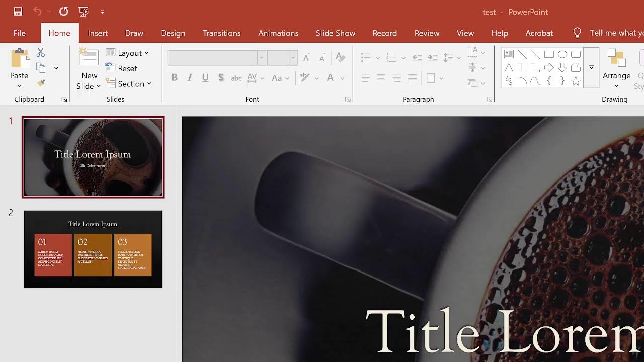644x362 pixels.
Task: Copy selection with the Copy icon
Action: pyautogui.click(x=41, y=68)
